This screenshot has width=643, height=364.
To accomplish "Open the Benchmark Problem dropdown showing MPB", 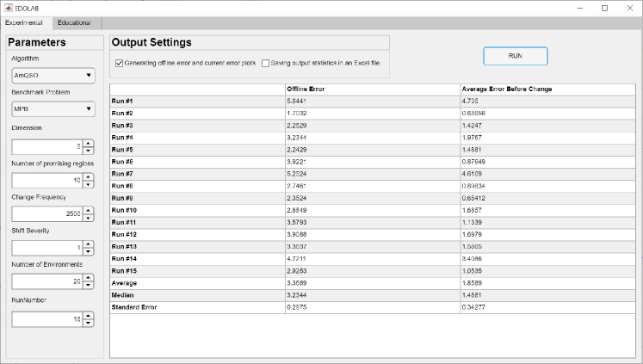I will [x=53, y=109].
